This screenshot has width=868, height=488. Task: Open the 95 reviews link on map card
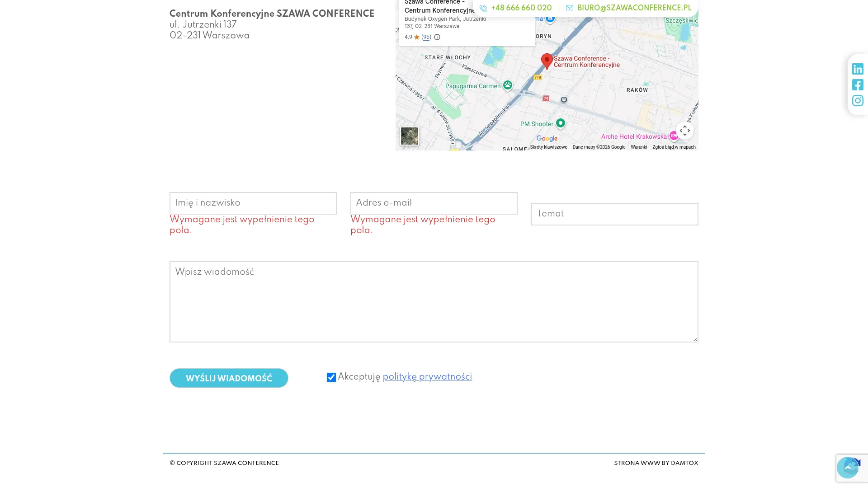coord(426,38)
